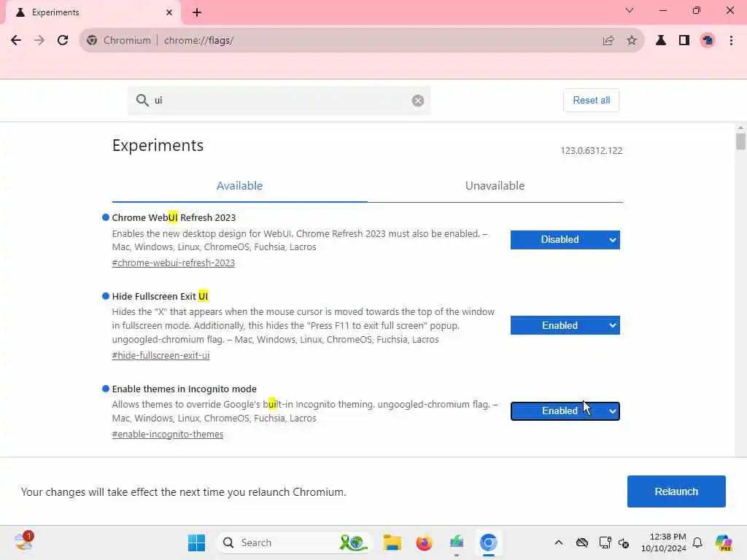
Task: Open the share page icon in address bar
Action: pos(608,41)
